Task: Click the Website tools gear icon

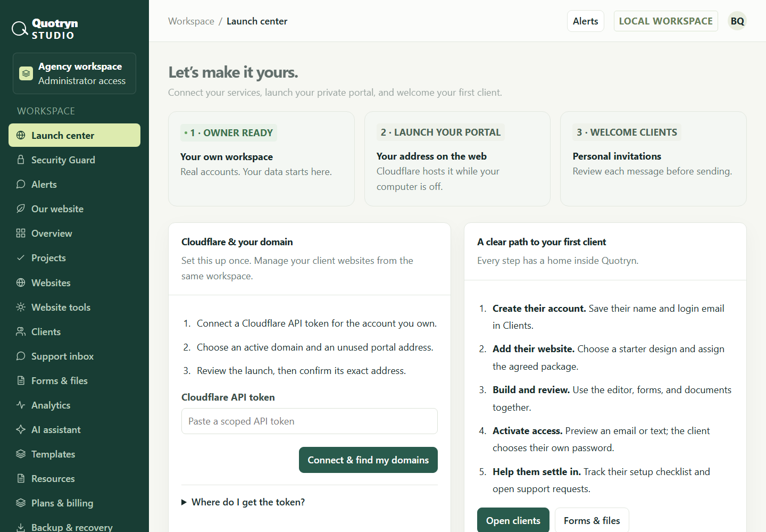Action: pyautogui.click(x=21, y=307)
